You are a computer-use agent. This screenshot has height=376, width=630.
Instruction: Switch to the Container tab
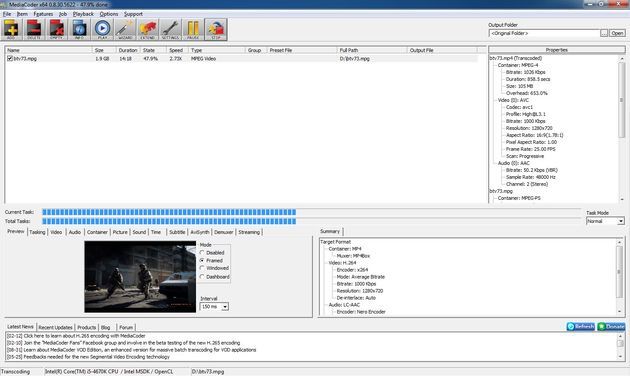coord(97,232)
